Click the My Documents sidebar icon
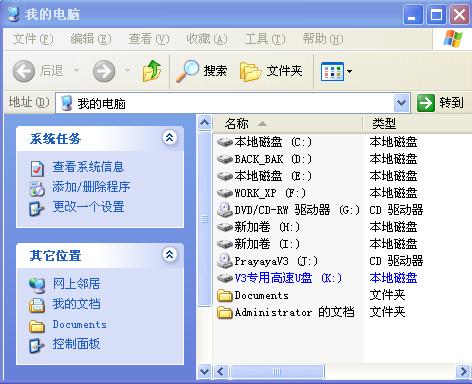The image size is (472, 384). tap(37, 305)
